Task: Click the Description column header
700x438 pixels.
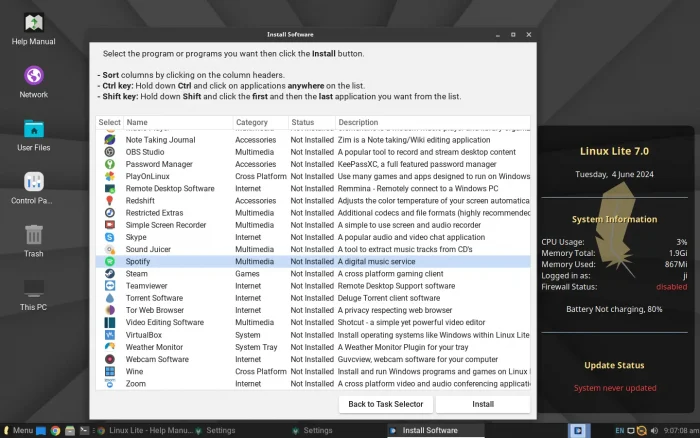Action: pyautogui.click(x=358, y=123)
